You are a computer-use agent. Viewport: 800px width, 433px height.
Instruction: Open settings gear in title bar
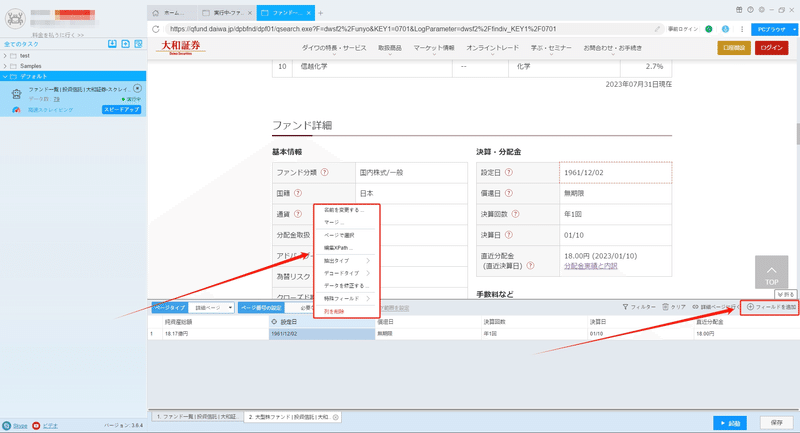(x=761, y=10)
